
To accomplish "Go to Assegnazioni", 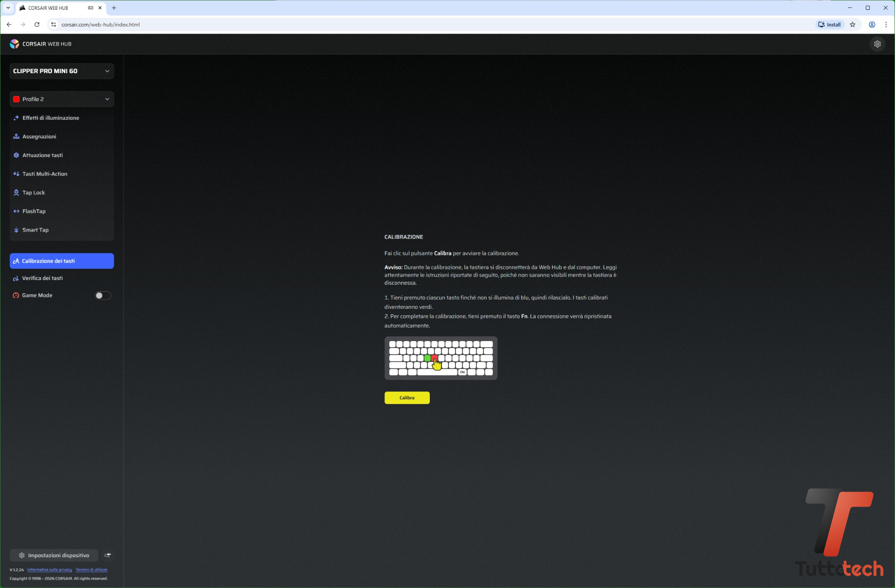I will [62, 137].
